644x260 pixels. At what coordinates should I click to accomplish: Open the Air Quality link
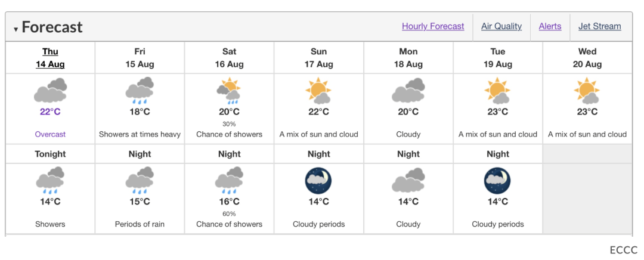click(501, 26)
